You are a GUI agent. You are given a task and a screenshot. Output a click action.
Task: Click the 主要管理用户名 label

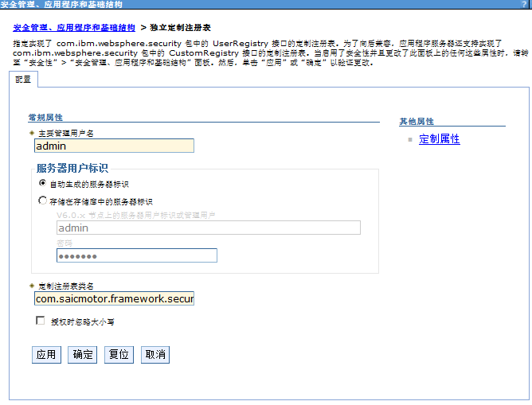point(66,134)
